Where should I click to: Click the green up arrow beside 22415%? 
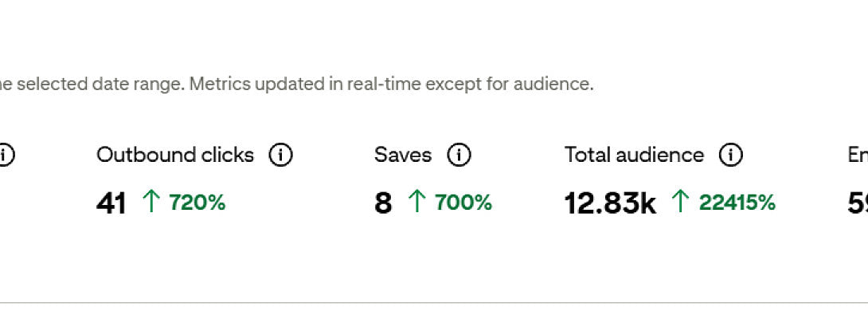tap(679, 203)
